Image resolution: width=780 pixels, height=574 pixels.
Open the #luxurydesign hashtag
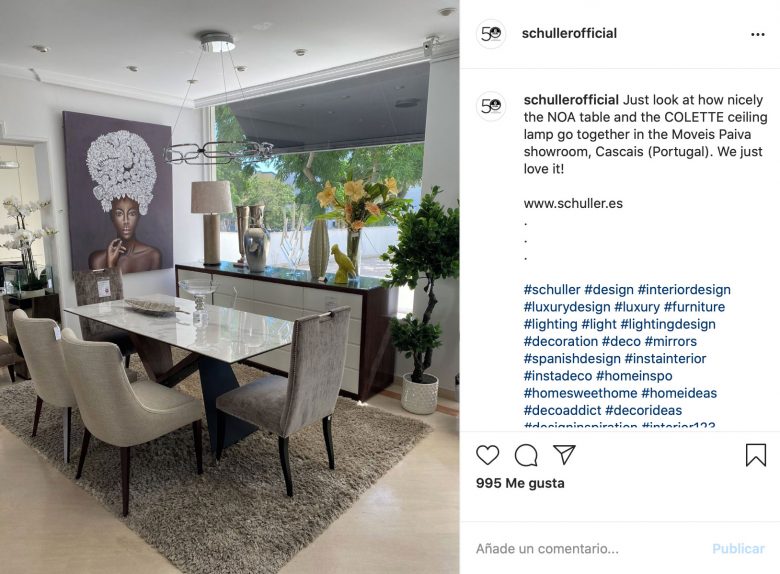point(567,307)
